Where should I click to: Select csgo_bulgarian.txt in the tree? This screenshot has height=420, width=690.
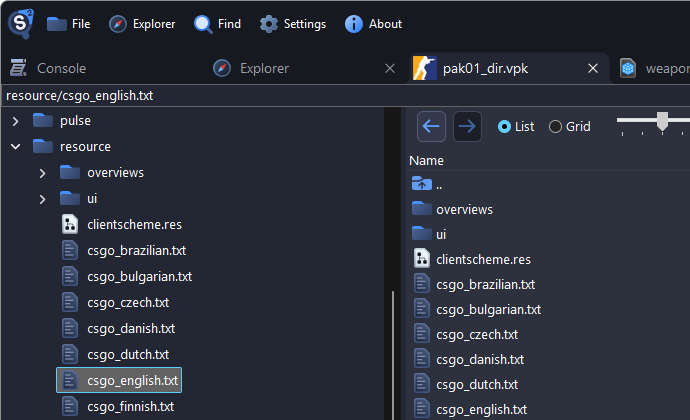[x=127, y=276]
